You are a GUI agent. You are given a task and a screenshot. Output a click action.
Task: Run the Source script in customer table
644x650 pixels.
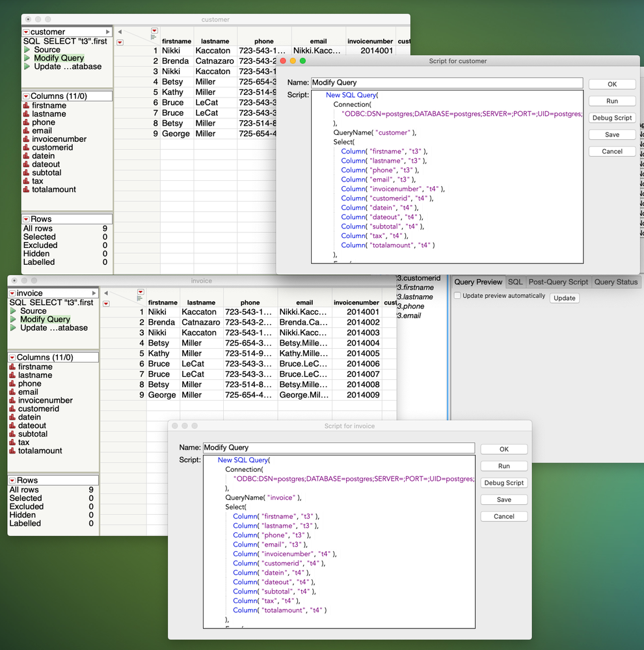(27, 50)
